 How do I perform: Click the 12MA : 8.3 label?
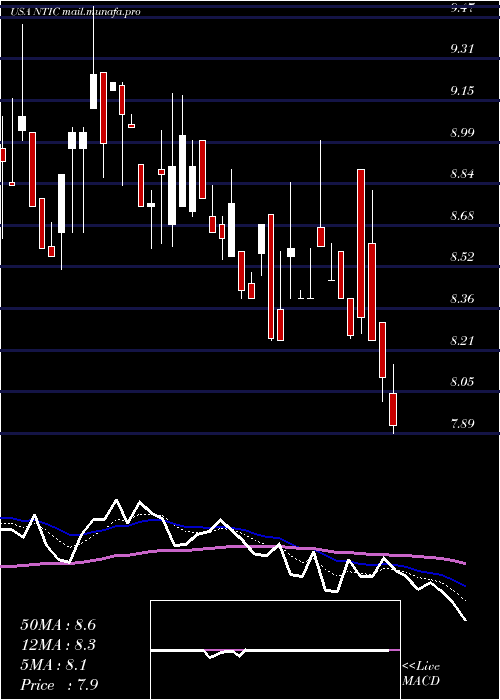tap(58, 645)
